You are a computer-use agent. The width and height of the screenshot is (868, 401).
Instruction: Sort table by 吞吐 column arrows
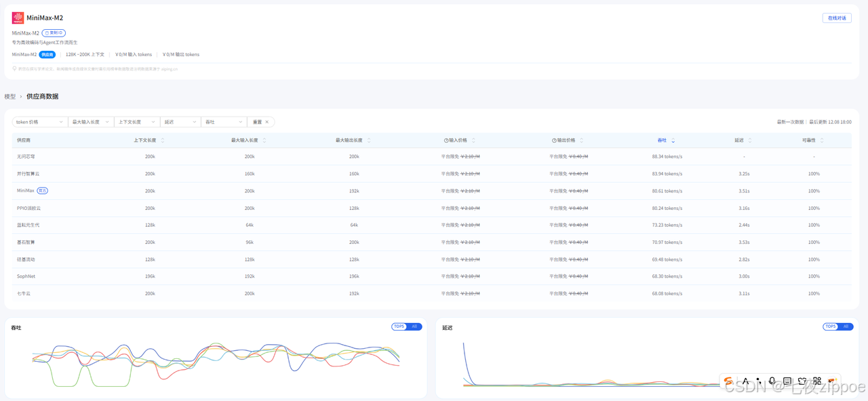[673, 140]
